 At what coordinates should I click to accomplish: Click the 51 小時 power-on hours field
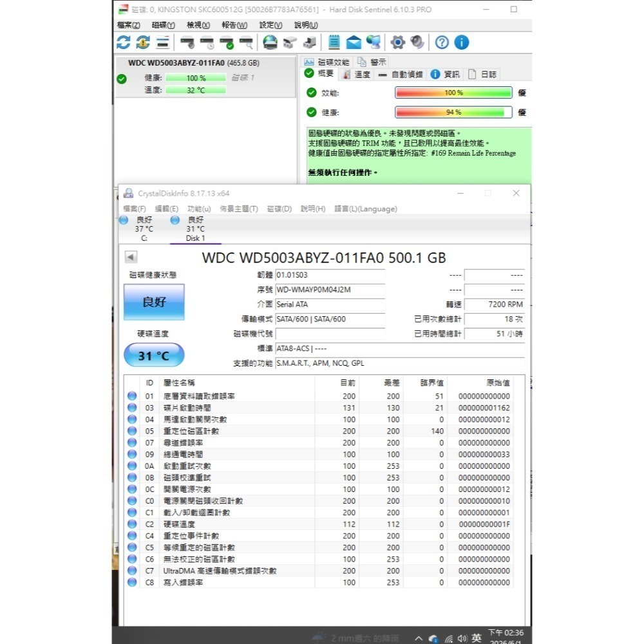(x=495, y=334)
